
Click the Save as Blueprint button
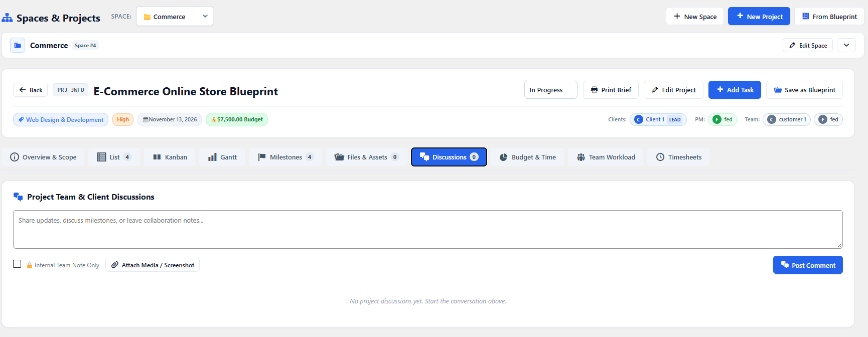804,90
